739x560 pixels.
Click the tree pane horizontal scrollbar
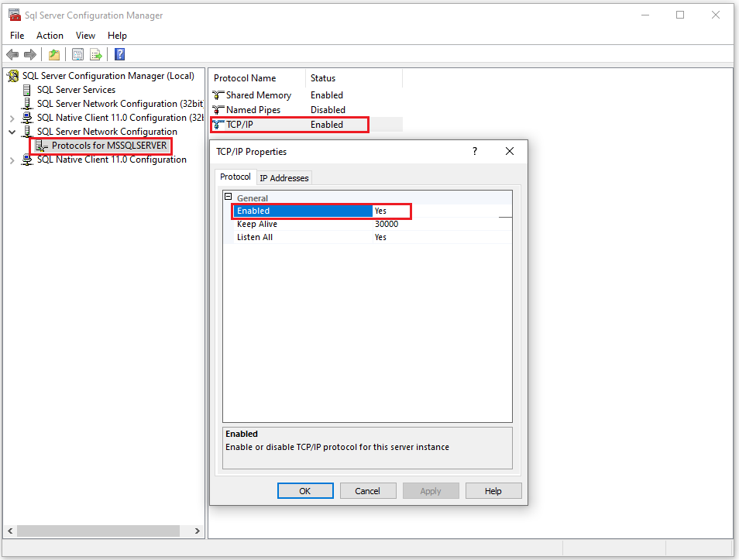pos(97,531)
